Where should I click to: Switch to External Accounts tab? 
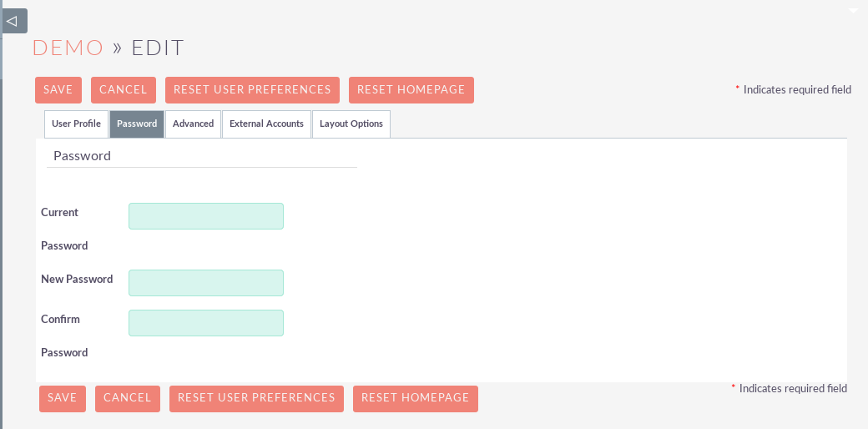pyautogui.click(x=266, y=124)
